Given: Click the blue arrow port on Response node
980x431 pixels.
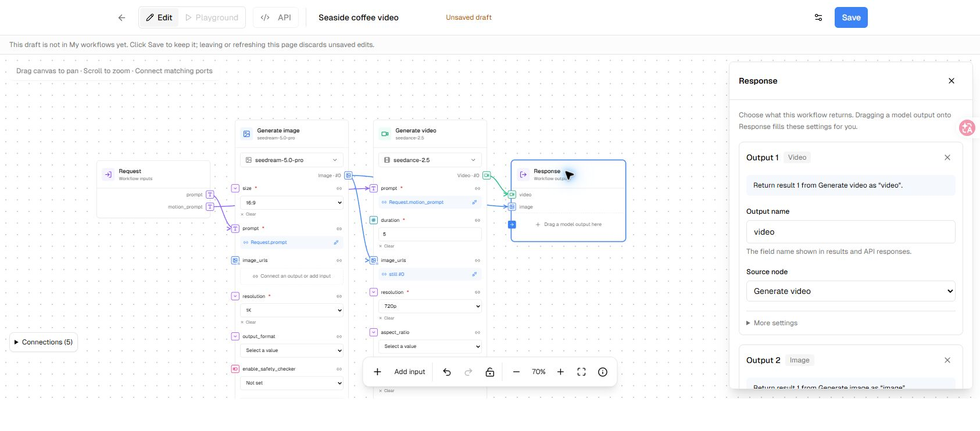Looking at the screenshot, I should coord(512,224).
